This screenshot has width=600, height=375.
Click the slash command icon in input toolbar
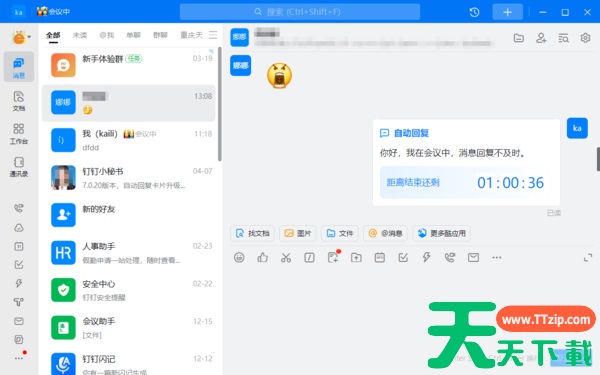point(309,258)
